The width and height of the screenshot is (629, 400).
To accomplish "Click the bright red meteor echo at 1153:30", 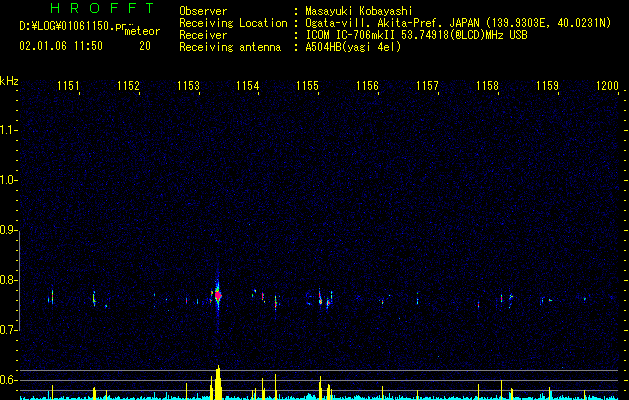I will pyautogui.click(x=218, y=296).
